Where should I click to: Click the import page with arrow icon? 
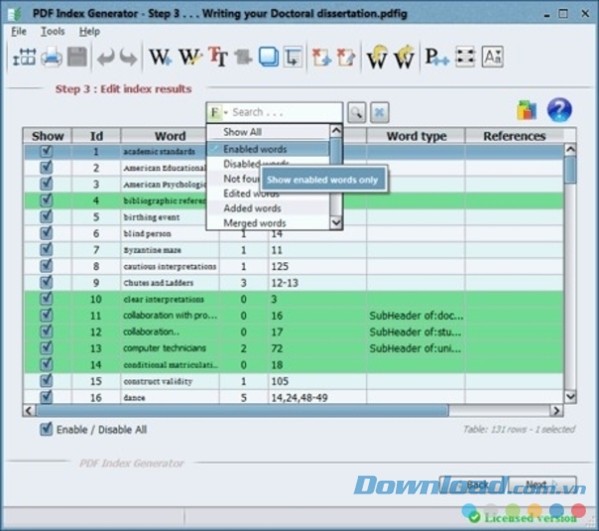coord(322,57)
